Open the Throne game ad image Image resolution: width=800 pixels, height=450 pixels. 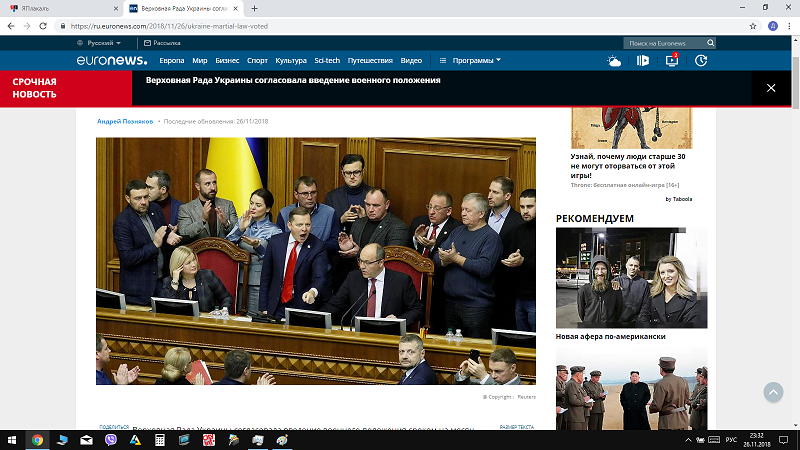(x=631, y=128)
